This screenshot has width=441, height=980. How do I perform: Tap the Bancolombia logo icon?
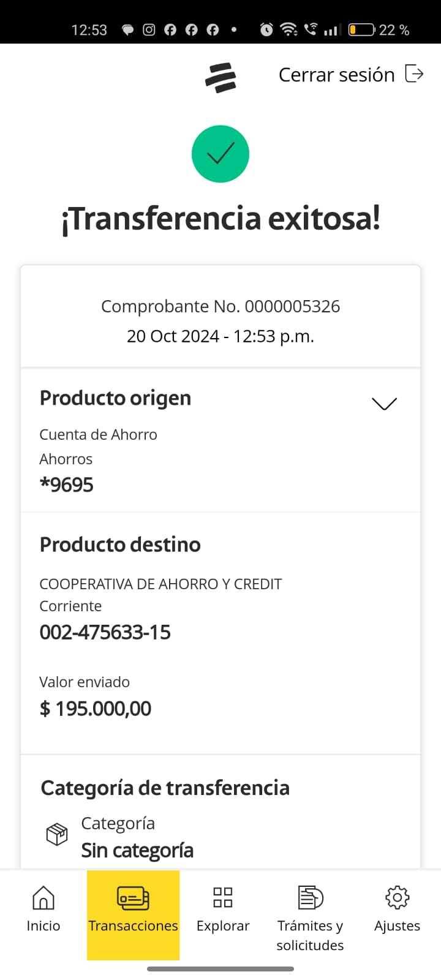point(221,78)
